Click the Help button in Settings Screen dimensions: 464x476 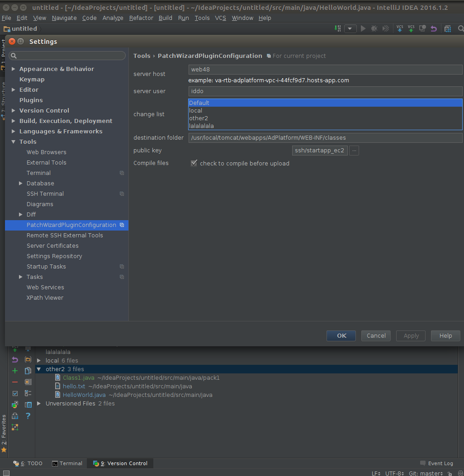(445, 336)
